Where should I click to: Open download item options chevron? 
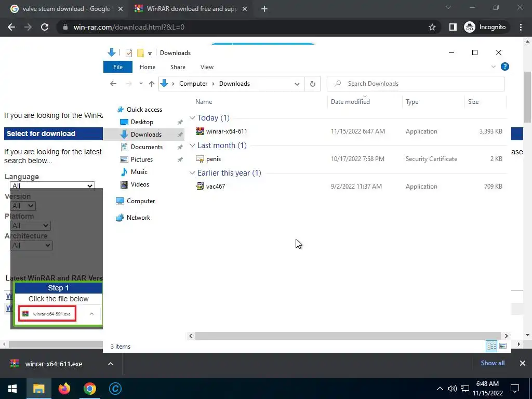111,364
